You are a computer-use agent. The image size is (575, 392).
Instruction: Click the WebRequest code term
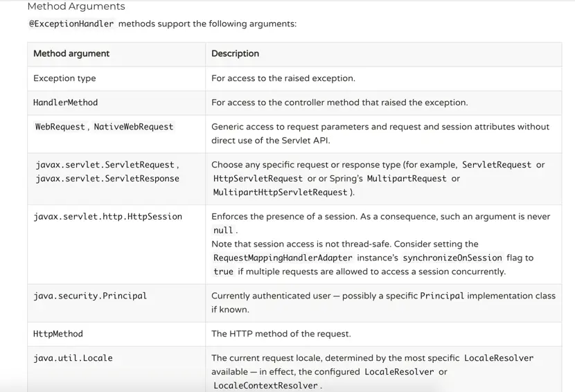point(60,127)
